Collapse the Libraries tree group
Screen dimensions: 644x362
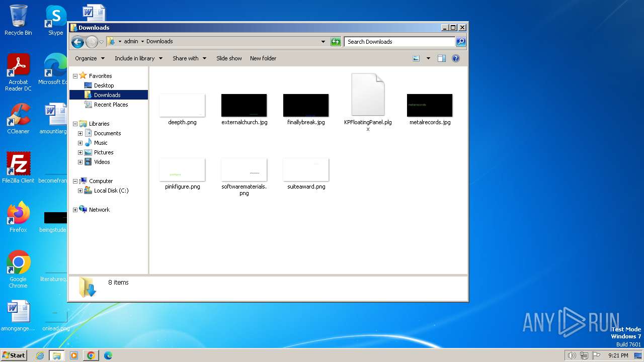(75, 124)
